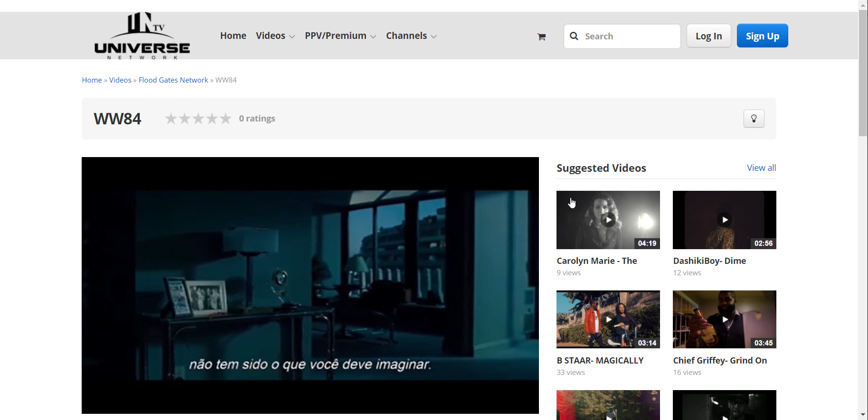Focus the Search input field

pyautogui.click(x=622, y=36)
